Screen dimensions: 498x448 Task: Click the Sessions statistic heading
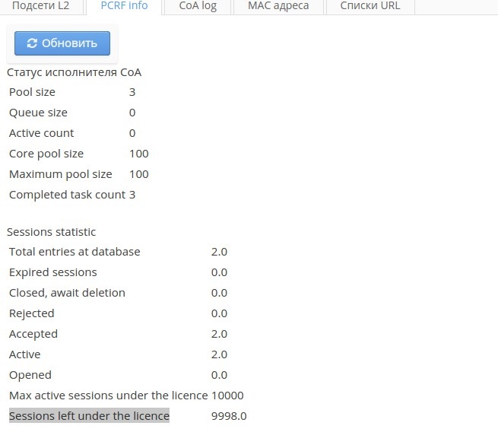point(52,232)
